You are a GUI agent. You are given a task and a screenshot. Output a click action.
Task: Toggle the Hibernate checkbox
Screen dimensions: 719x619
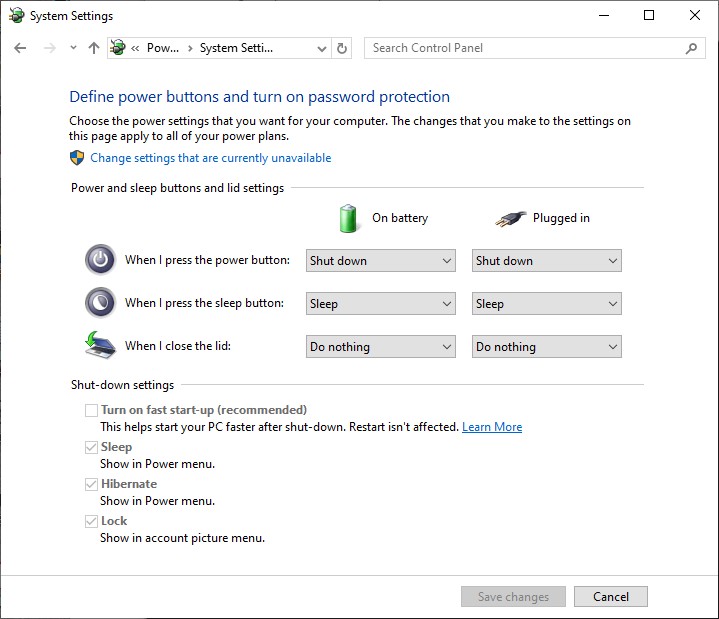91,484
